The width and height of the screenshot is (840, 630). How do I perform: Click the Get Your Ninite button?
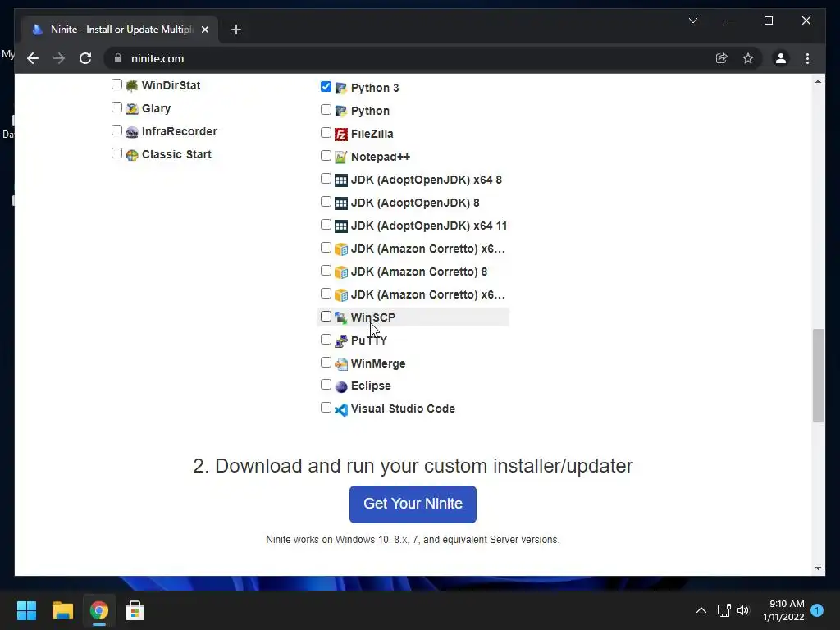coord(413,504)
